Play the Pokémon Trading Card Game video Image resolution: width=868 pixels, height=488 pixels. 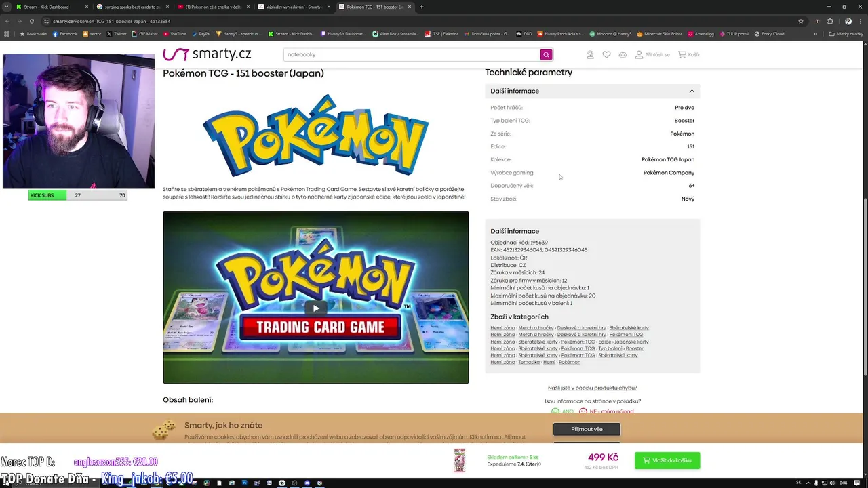[x=315, y=308]
